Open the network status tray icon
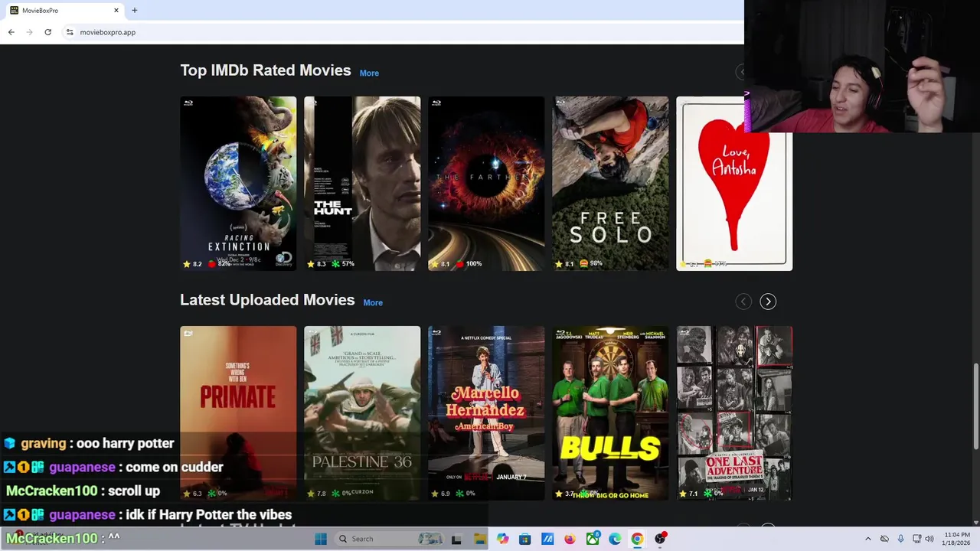The height and width of the screenshot is (551, 980). pyautogui.click(x=916, y=539)
